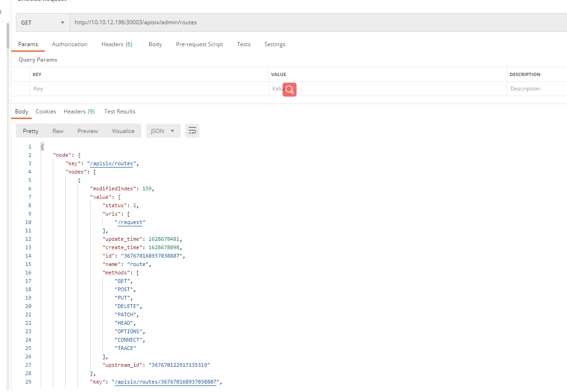Click the '/apisix/routes' link in the response

click(111, 163)
